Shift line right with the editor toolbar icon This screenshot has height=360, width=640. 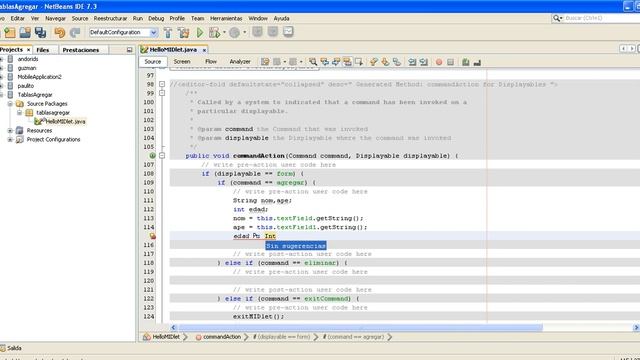click(424, 62)
